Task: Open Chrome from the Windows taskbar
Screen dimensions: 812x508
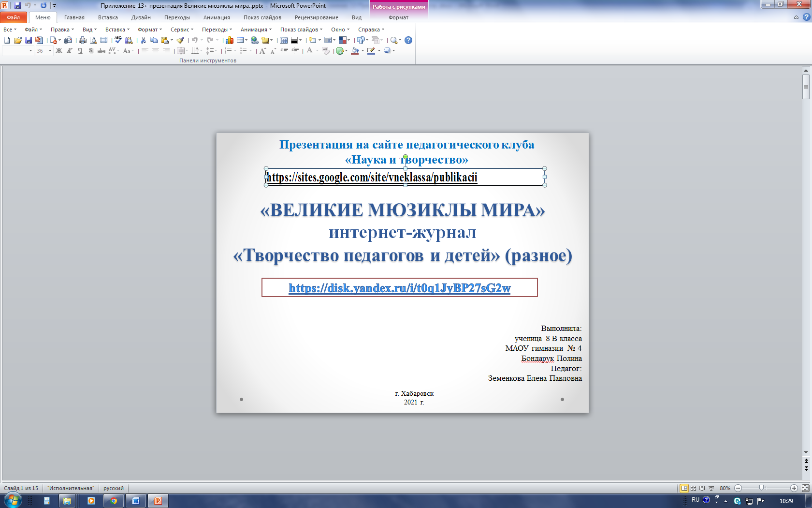Action: click(113, 501)
